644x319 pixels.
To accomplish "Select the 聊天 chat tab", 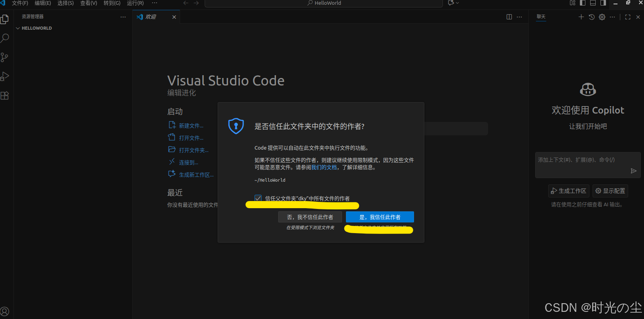I will [541, 17].
